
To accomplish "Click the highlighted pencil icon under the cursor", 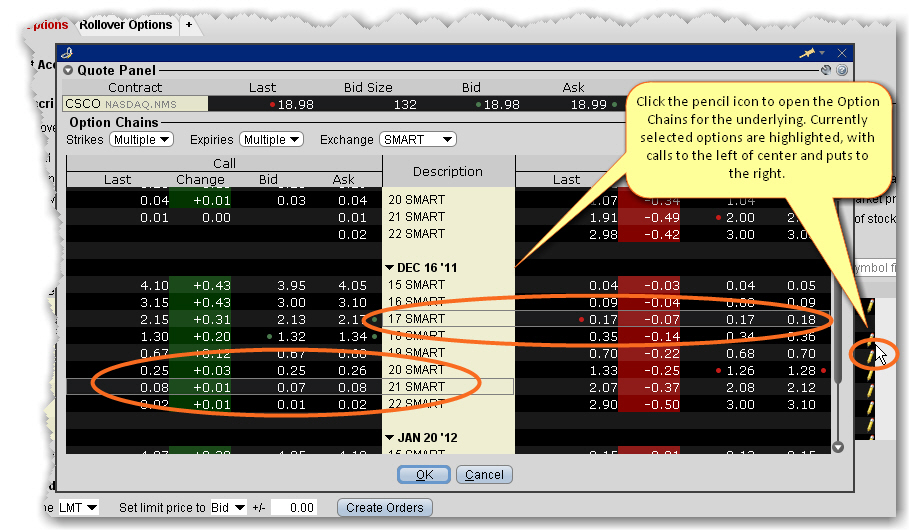I will (869, 355).
